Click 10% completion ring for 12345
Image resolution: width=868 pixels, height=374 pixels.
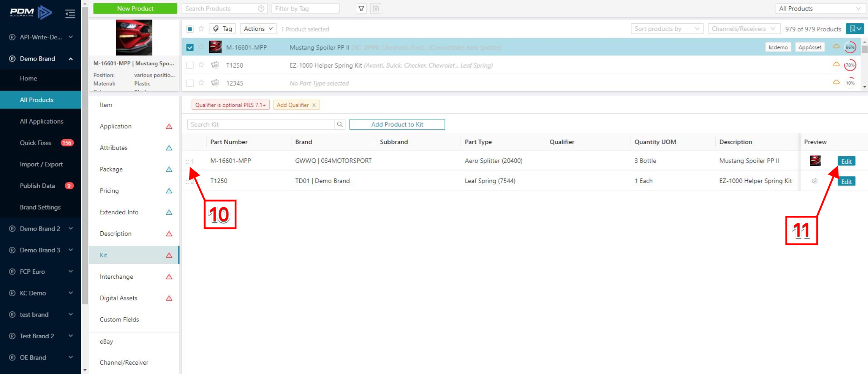tap(850, 83)
